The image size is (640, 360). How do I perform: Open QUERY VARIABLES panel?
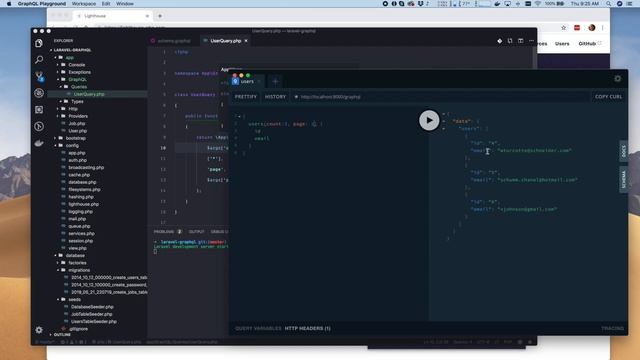[258, 328]
